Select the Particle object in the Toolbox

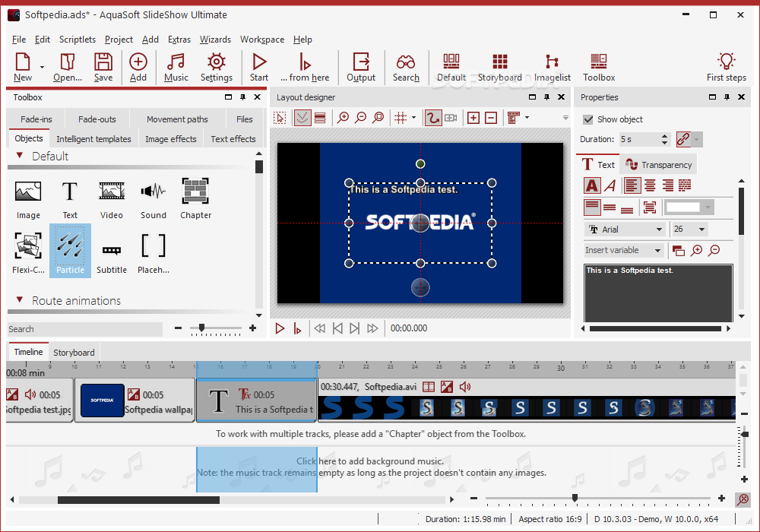pyautogui.click(x=70, y=251)
